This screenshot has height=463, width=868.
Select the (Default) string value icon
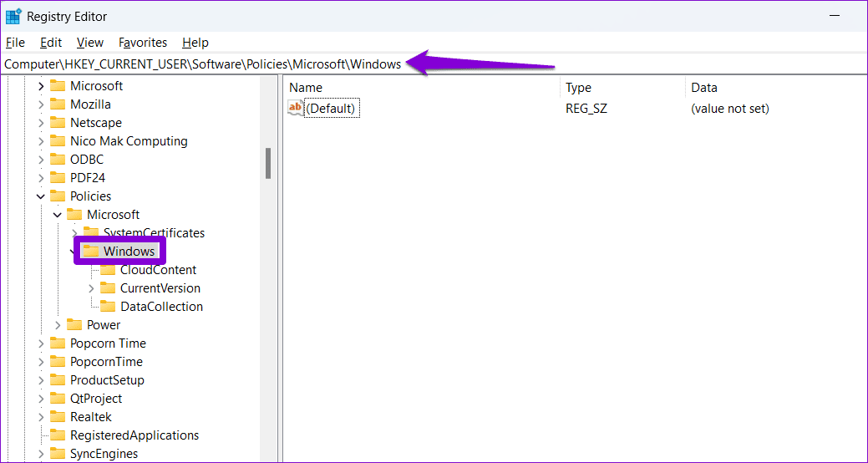(296, 108)
